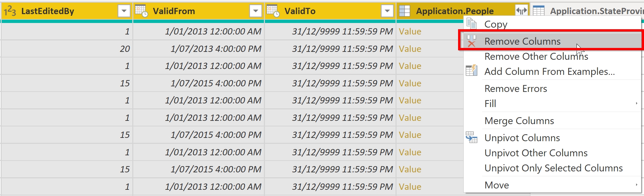Click the Application.StateProvinces table type icon
644x196 pixels.
[539, 11]
